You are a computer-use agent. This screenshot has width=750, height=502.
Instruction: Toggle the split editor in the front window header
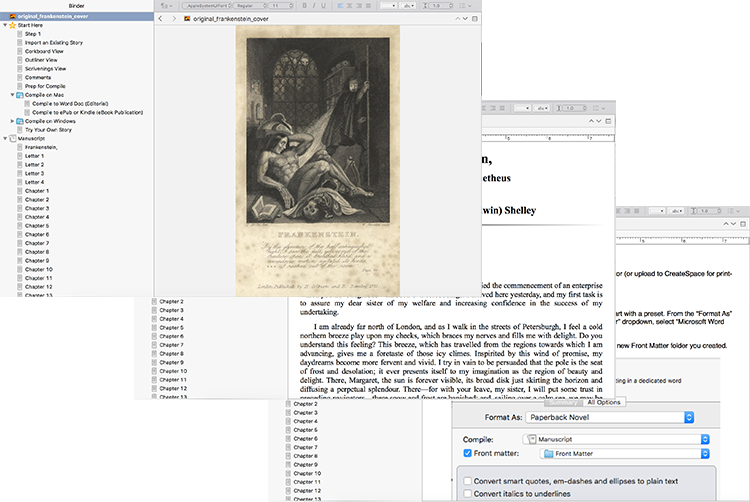click(475, 19)
